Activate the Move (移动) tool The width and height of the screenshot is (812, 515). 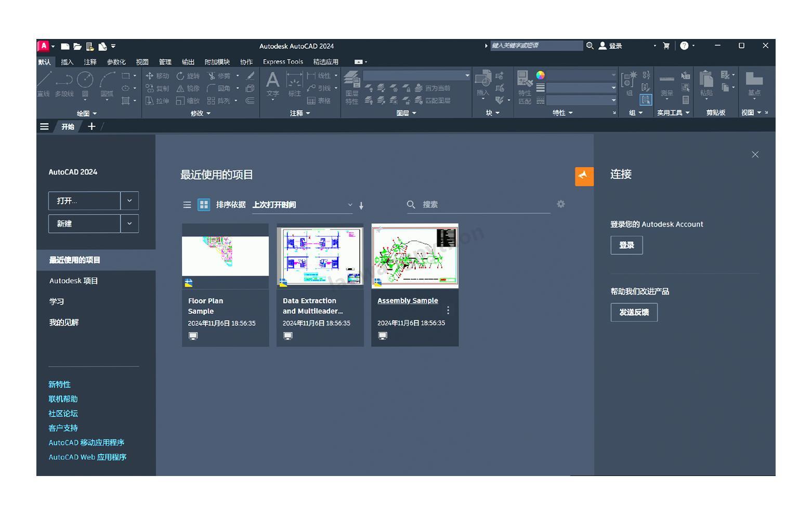(x=158, y=75)
